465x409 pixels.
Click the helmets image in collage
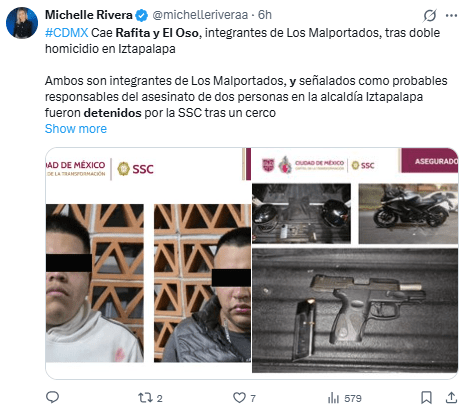(301, 213)
